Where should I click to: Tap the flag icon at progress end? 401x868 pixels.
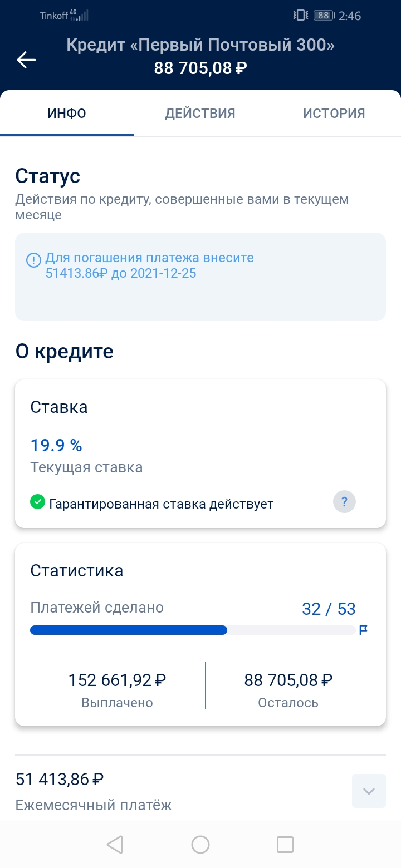click(364, 630)
